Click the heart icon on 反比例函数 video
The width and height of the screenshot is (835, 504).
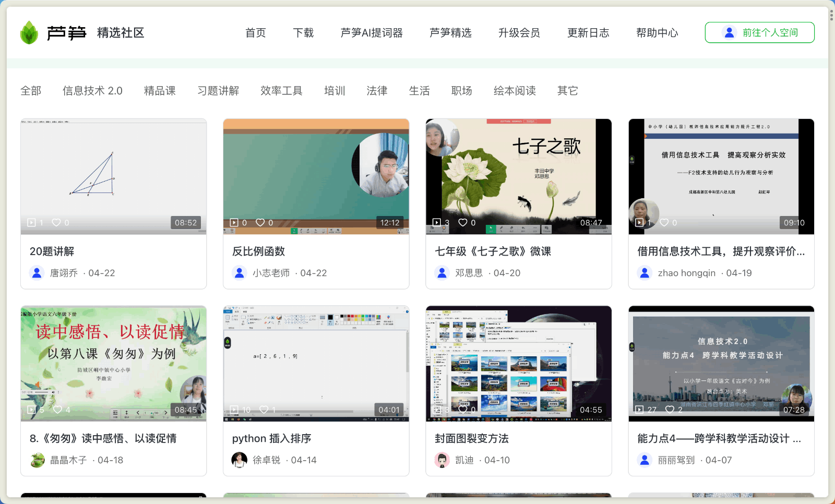pyautogui.click(x=260, y=223)
